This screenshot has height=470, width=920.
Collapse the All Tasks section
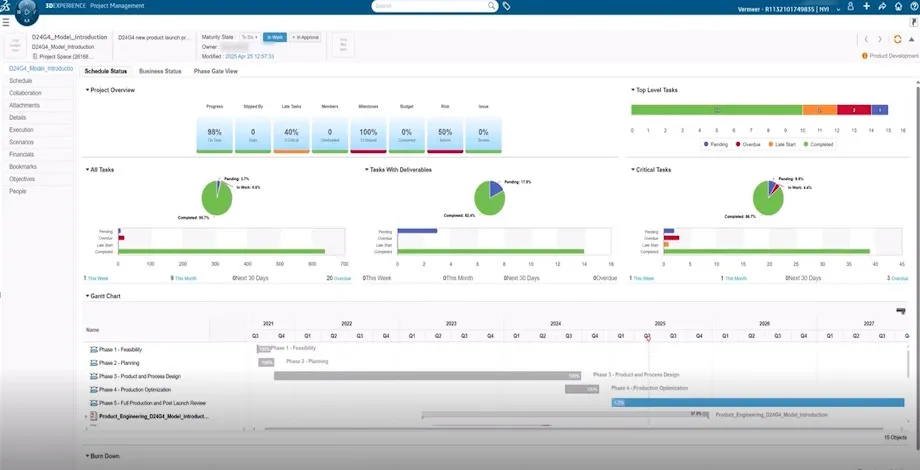pyautogui.click(x=87, y=170)
